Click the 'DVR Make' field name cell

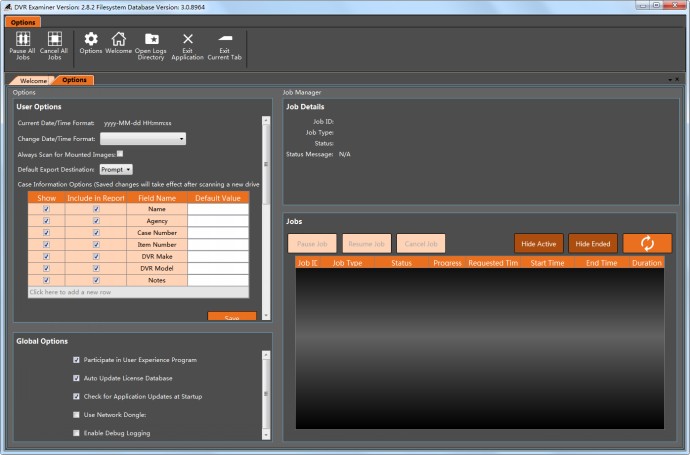tap(157, 257)
